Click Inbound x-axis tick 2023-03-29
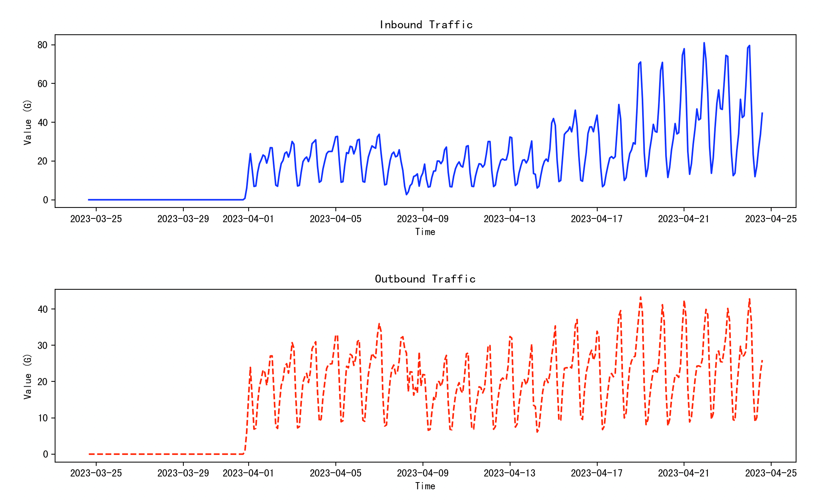This screenshot has width=824, height=504. [x=183, y=219]
